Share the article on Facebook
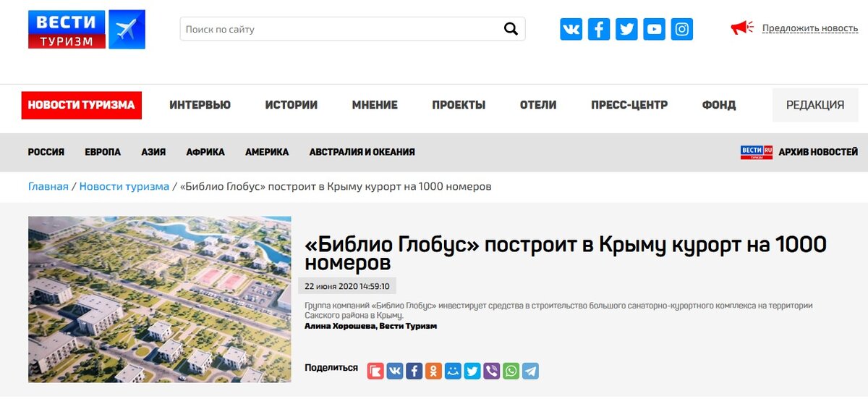868x407 pixels. (414, 371)
